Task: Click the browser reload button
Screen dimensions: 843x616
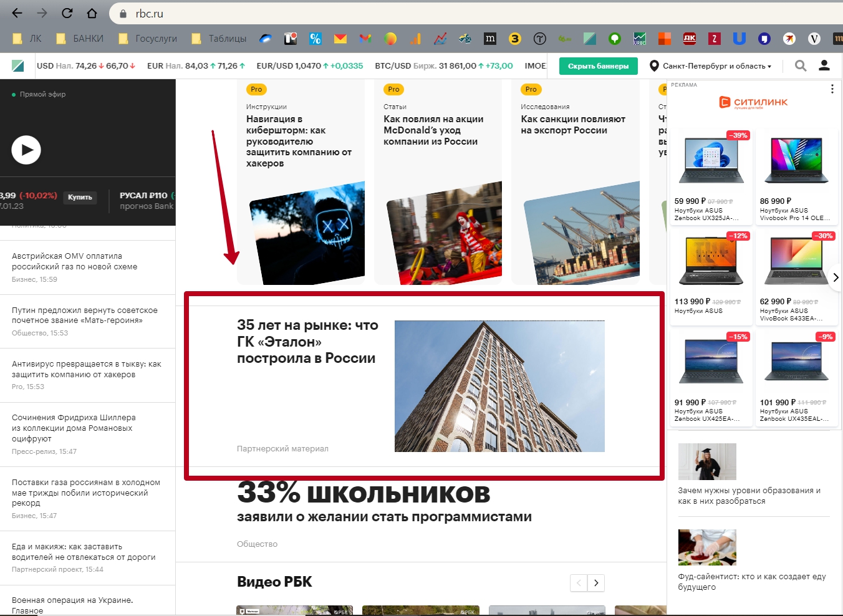Action: click(x=67, y=13)
